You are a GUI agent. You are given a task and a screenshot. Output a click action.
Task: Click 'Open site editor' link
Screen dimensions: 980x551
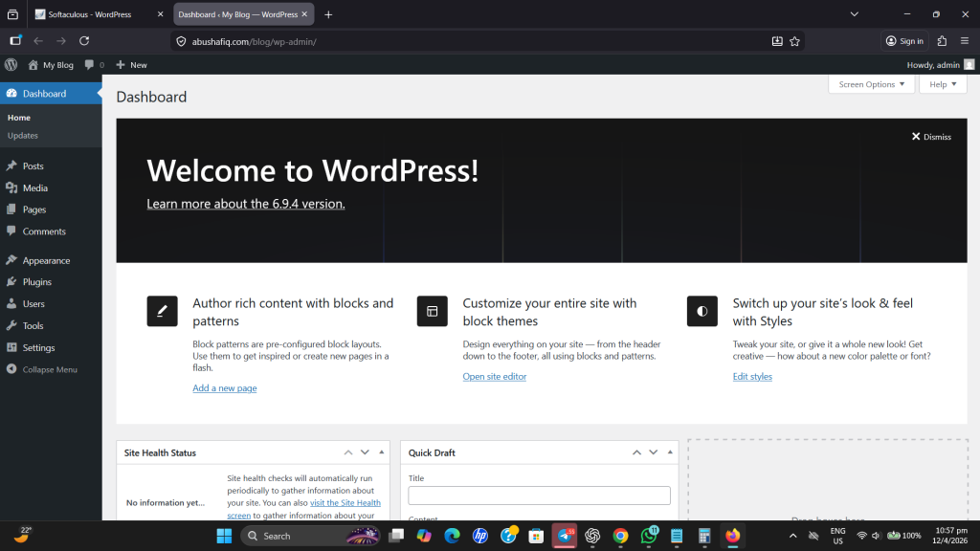point(495,377)
